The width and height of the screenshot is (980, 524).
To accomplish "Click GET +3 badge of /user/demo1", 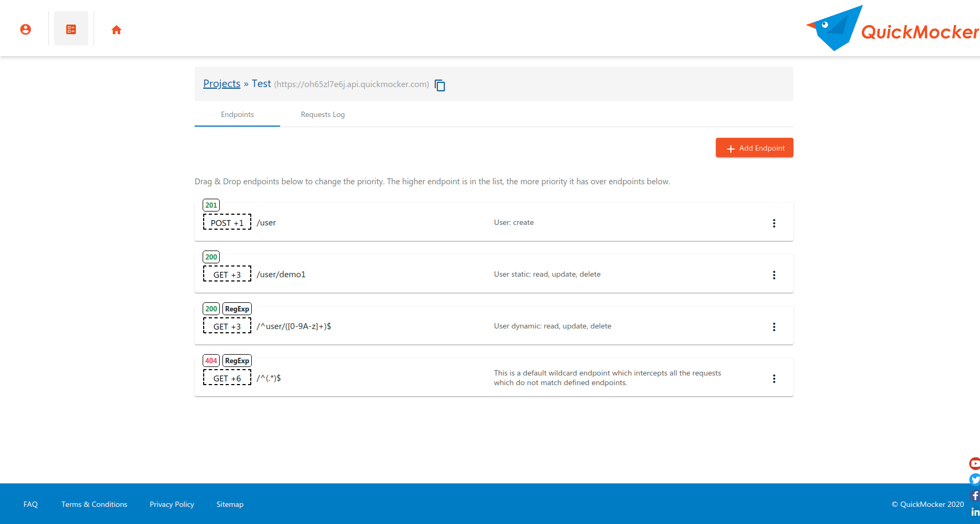I will point(227,275).
